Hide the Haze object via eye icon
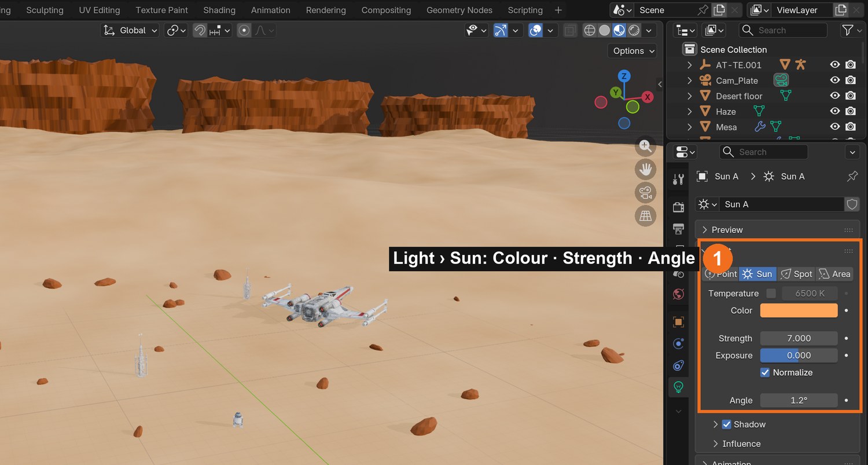The image size is (868, 465). tap(835, 111)
